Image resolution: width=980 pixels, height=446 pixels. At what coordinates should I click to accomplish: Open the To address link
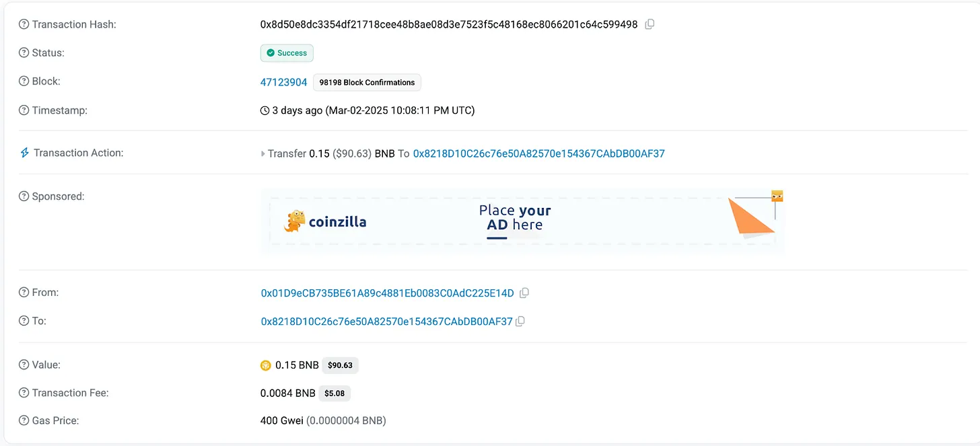[386, 322]
